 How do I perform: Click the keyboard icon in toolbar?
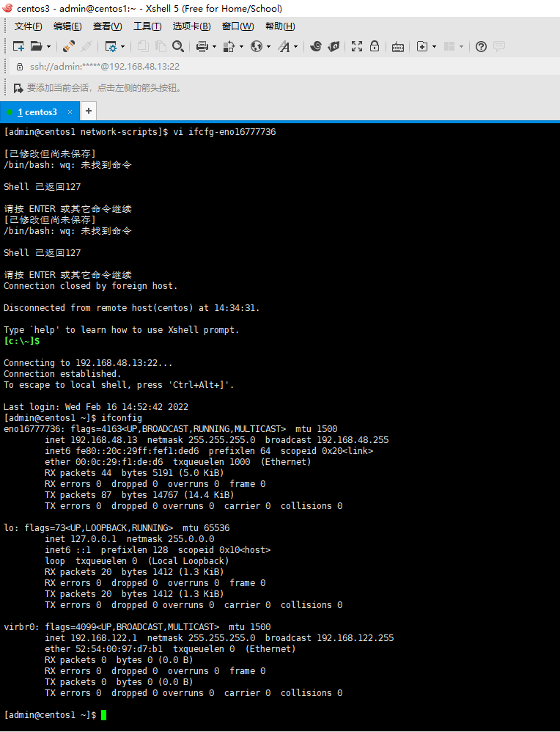click(398, 46)
